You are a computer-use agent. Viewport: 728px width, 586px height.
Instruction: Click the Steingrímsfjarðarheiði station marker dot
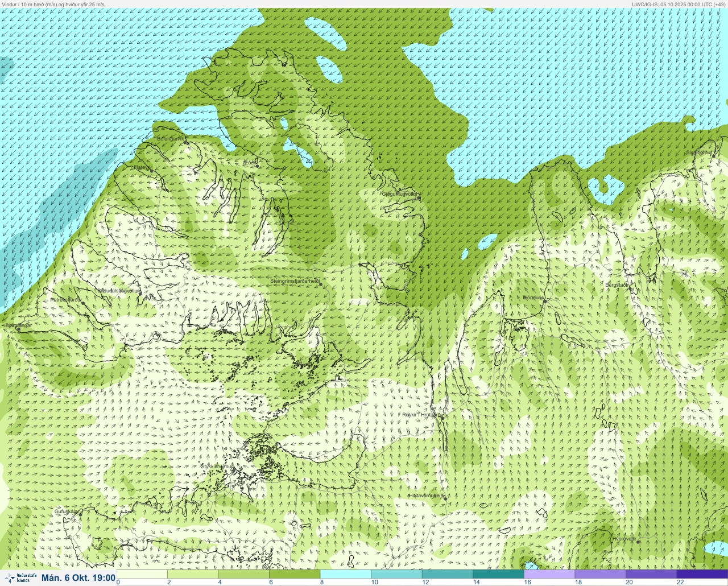(321, 284)
